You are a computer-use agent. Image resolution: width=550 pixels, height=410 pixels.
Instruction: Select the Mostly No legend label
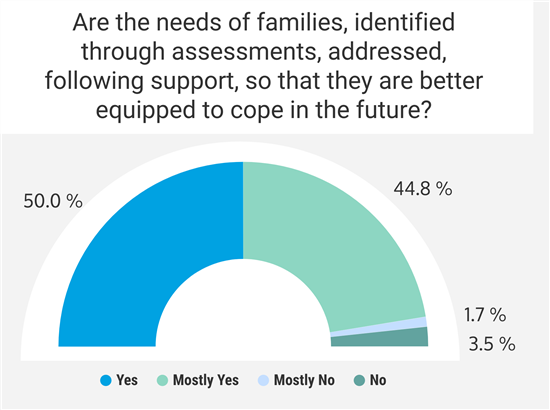(304, 380)
